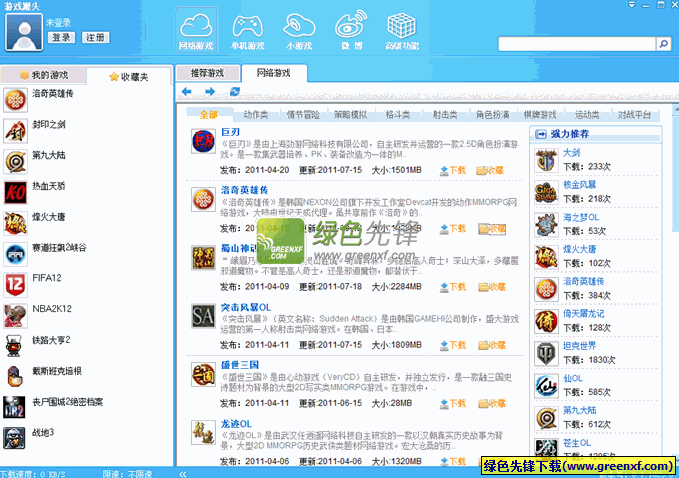Select the 角色扮演 category filter
The height and width of the screenshot is (478, 679).
pyautogui.click(x=492, y=115)
